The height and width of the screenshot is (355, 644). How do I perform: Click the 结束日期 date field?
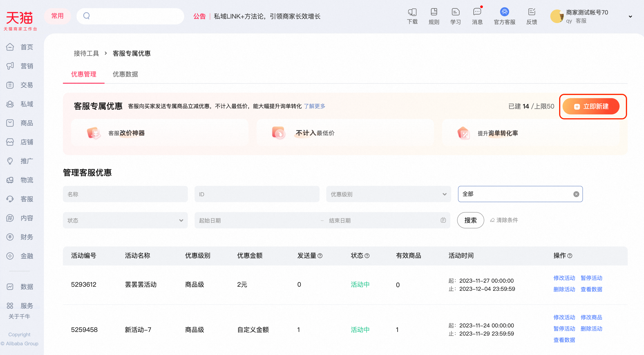(382, 220)
